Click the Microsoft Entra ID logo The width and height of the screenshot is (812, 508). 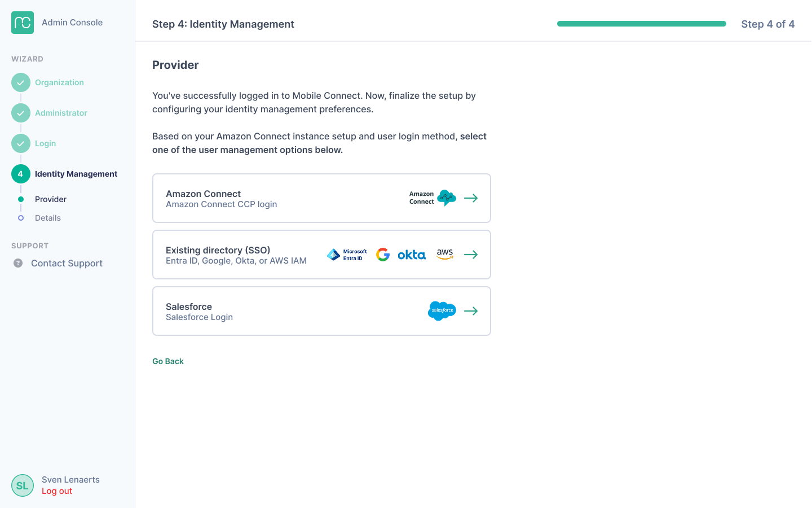tap(347, 255)
